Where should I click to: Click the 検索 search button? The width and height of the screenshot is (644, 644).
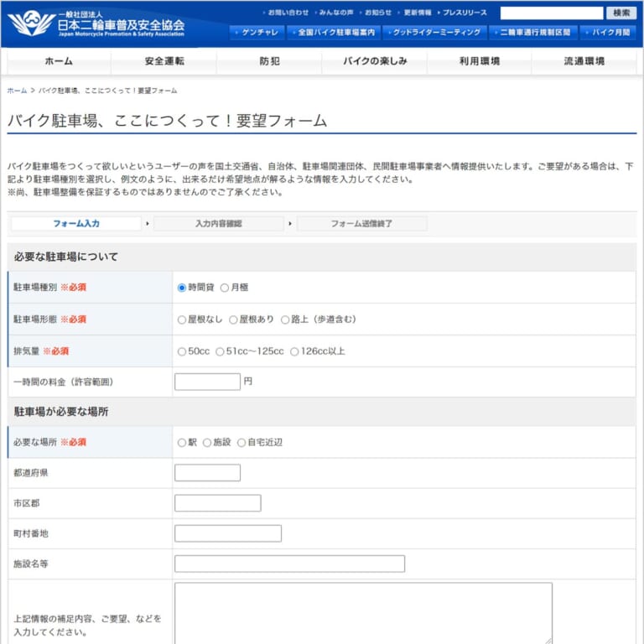pyautogui.click(x=621, y=13)
